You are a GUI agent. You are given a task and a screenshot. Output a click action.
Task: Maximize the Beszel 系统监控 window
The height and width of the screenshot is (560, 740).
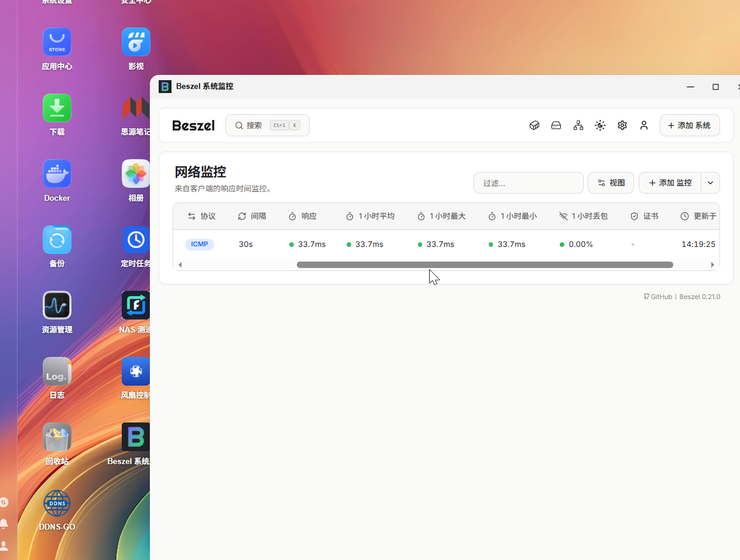tap(715, 87)
